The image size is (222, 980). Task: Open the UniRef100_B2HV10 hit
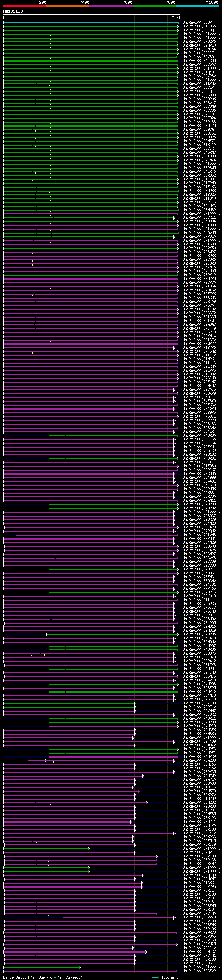pos(199,45)
